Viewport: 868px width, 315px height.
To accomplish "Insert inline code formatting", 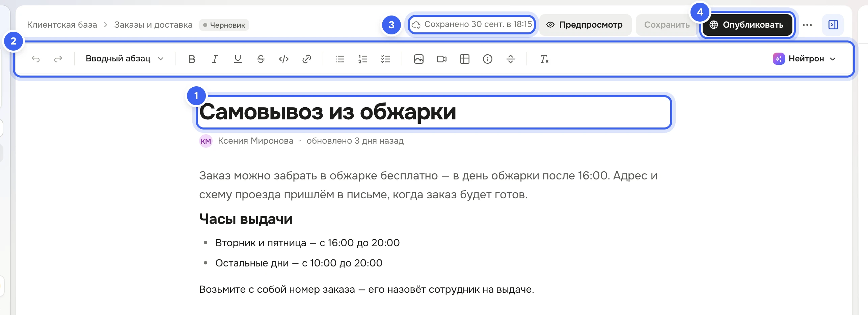I will click(x=283, y=59).
